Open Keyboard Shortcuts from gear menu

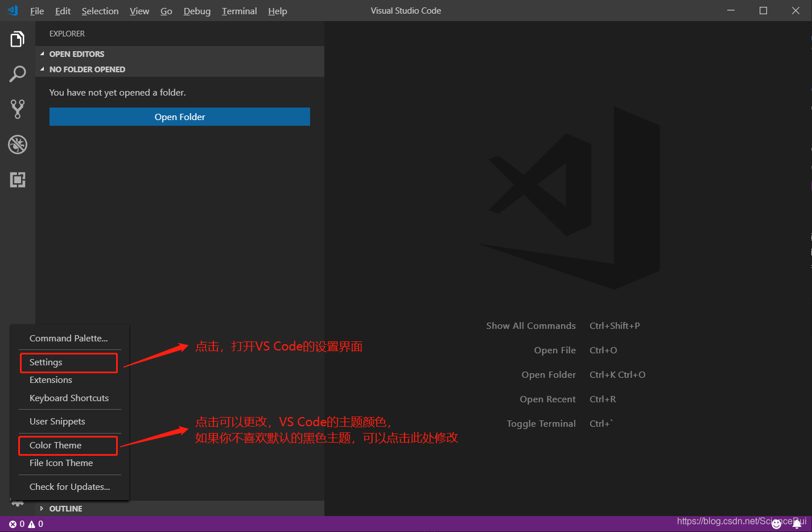[x=70, y=398]
